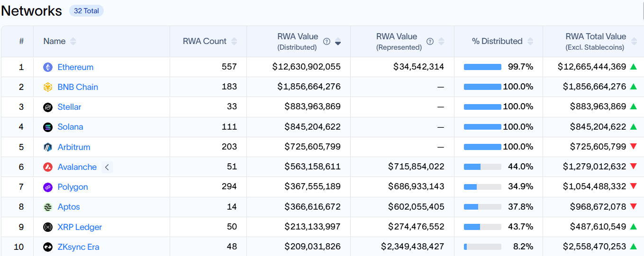Click the ZKsync Era logo icon
This screenshot has height=256, width=644.
pyautogui.click(x=48, y=247)
